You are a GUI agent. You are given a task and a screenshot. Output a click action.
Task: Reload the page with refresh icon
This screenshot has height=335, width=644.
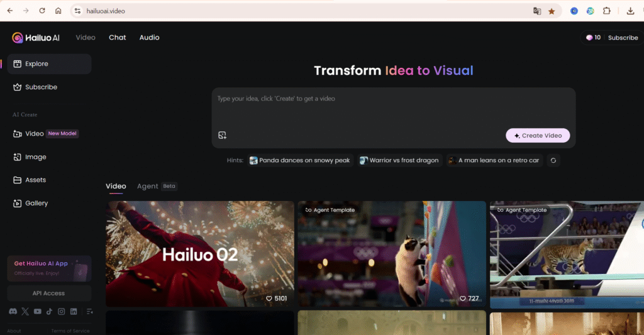pos(42,11)
